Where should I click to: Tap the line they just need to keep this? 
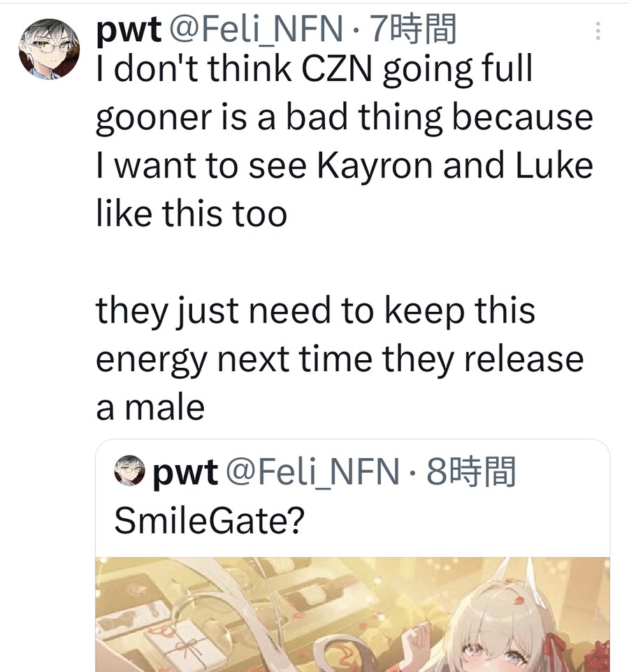coord(315,311)
